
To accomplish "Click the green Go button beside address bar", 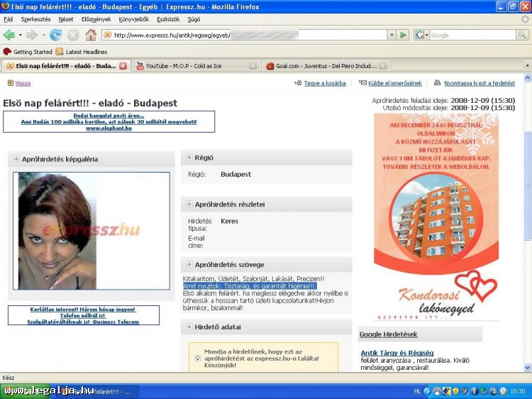I will [403, 35].
